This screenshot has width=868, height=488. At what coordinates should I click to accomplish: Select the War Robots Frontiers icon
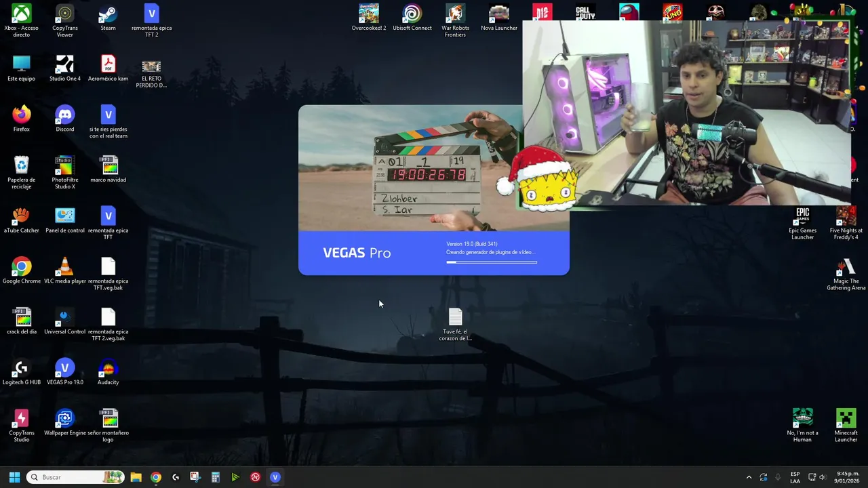coord(455,20)
